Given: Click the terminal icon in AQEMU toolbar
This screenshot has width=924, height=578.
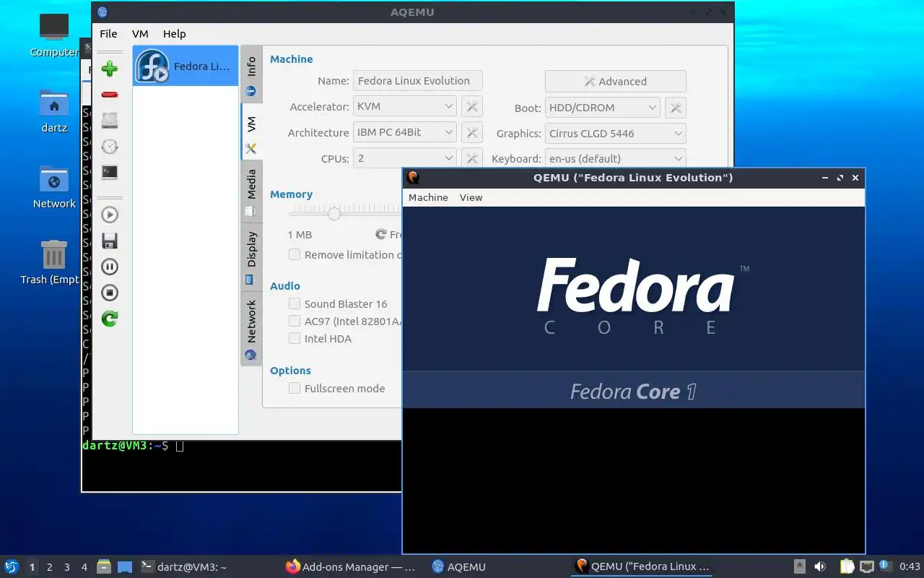Looking at the screenshot, I should coord(110,173).
